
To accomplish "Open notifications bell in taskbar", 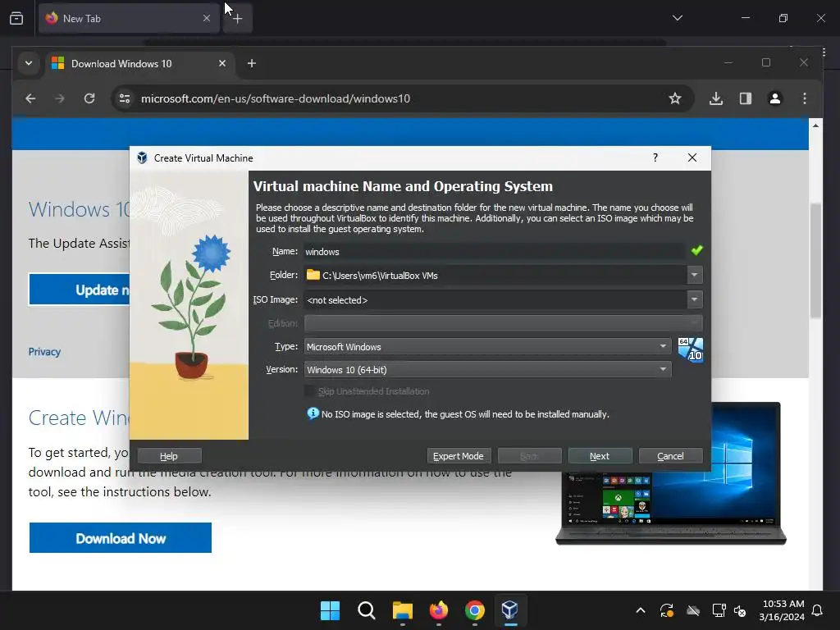I will pos(817,610).
